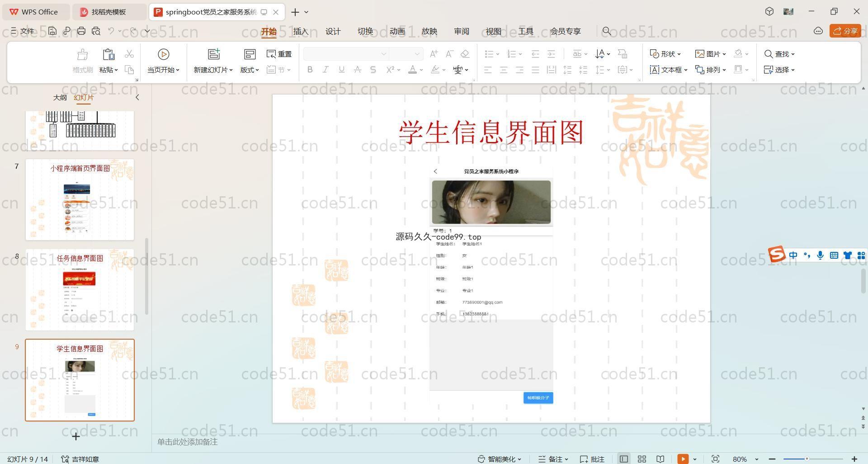Click orange slideshow play button in status bar
The width and height of the screenshot is (868, 464).
pos(683,459)
